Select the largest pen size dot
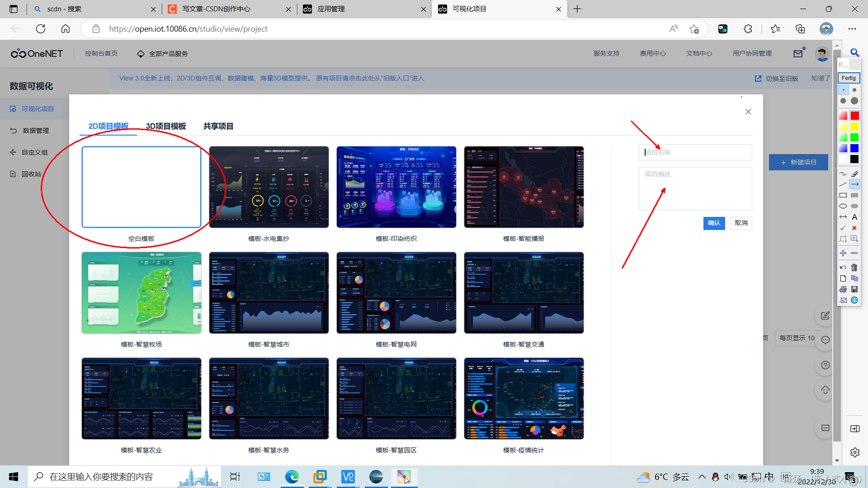Viewport: 868px width, 488px height. [854, 101]
